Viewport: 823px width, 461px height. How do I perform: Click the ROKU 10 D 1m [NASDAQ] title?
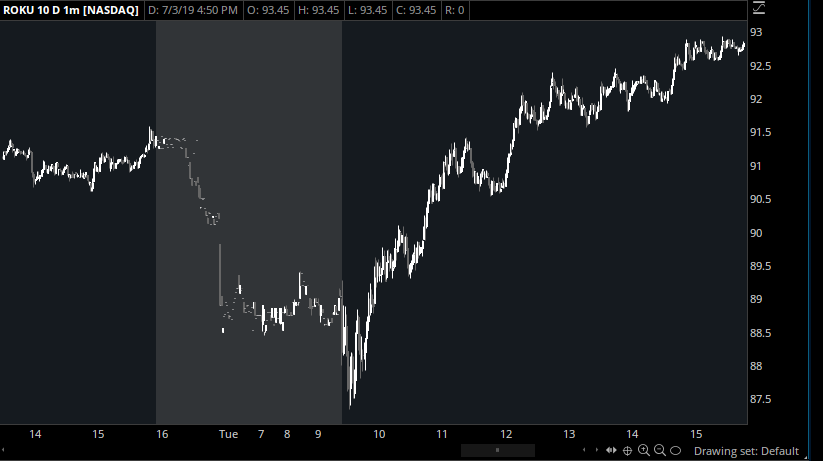coord(71,10)
